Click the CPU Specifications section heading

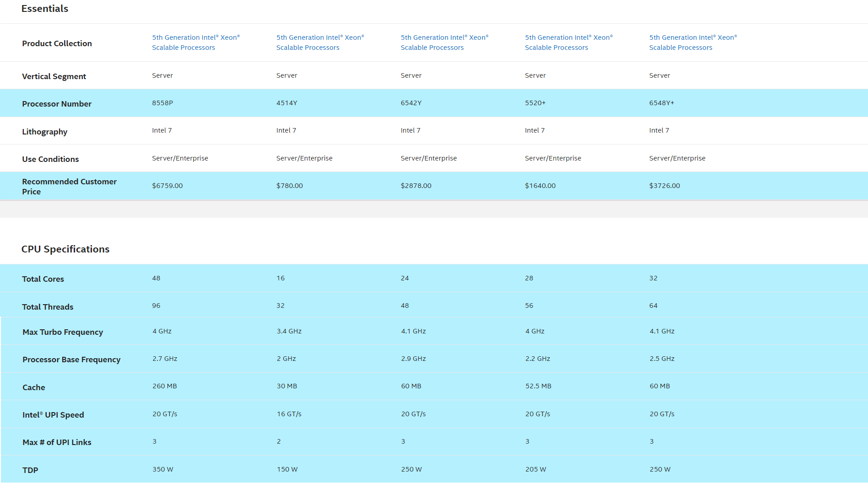click(65, 249)
